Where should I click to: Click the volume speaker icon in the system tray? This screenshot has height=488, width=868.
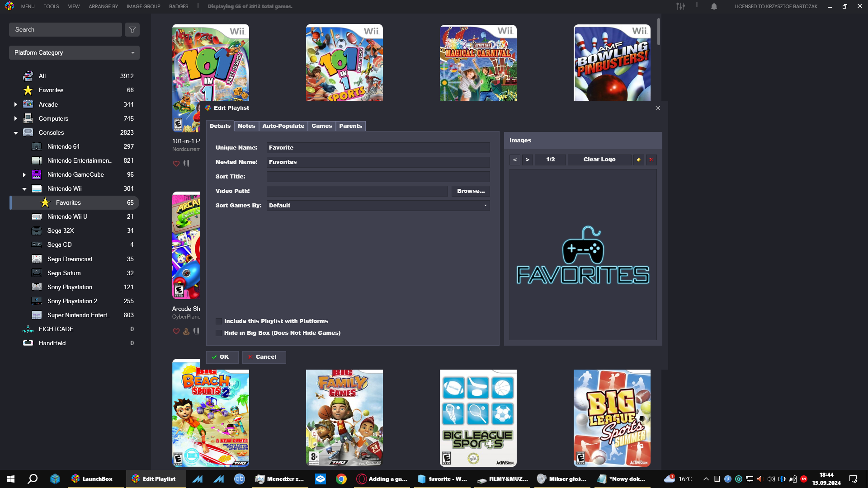click(x=771, y=479)
